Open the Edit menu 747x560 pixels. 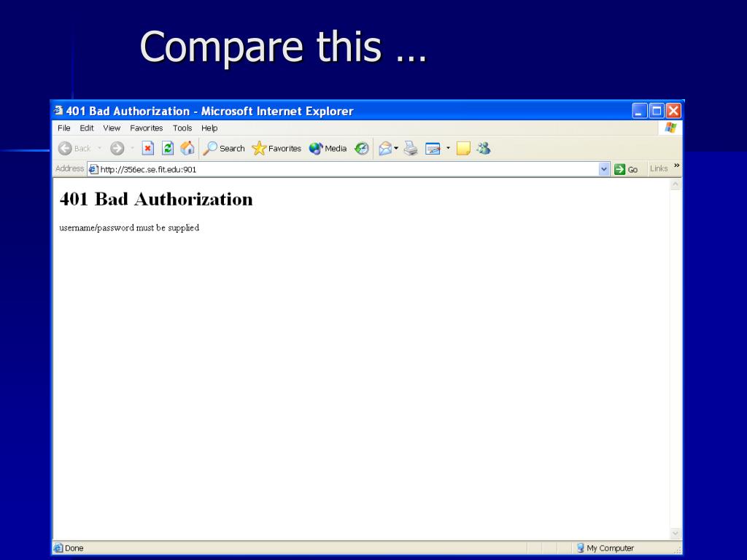click(87, 128)
